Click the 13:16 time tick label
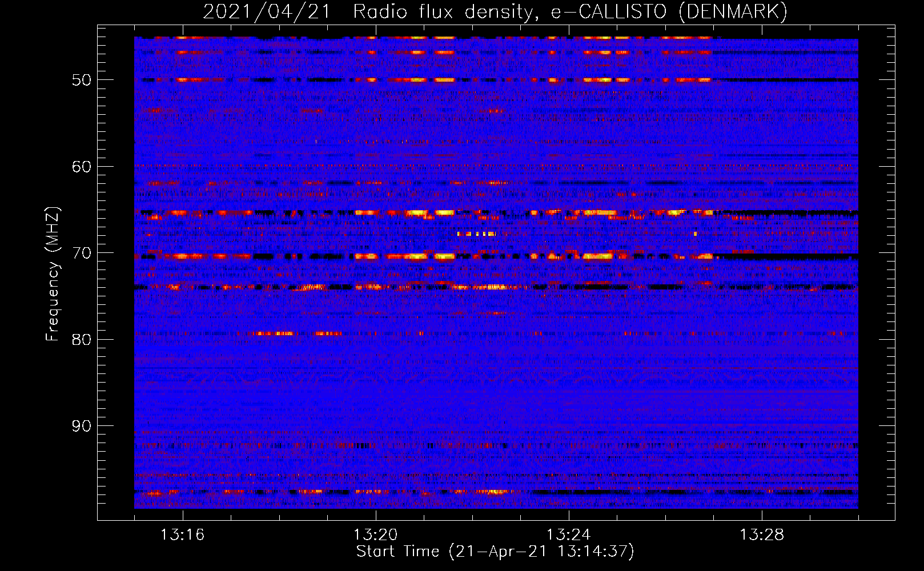Image resolution: width=924 pixels, height=571 pixels. tap(183, 535)
